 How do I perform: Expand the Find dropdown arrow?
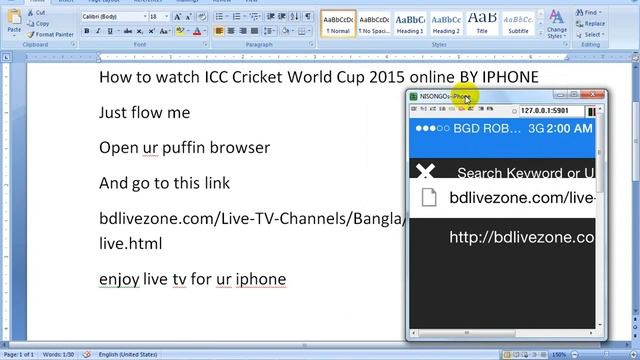(x=600, y=13)
